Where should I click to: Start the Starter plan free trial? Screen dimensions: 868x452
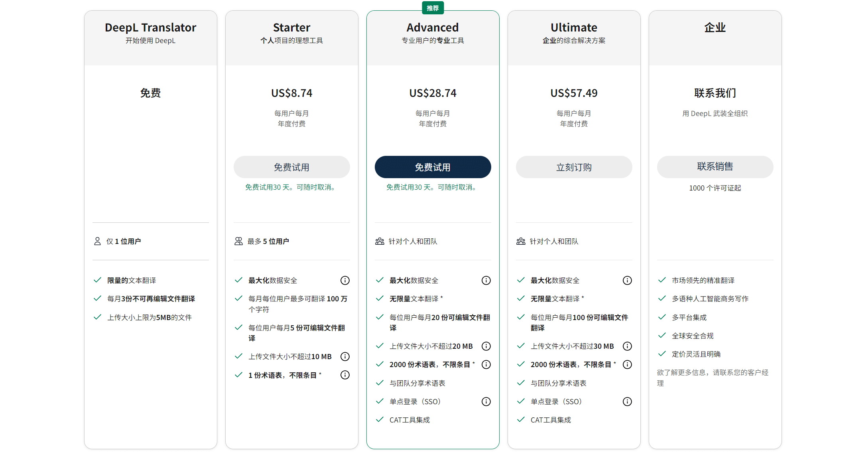click(x=291, y=167)
